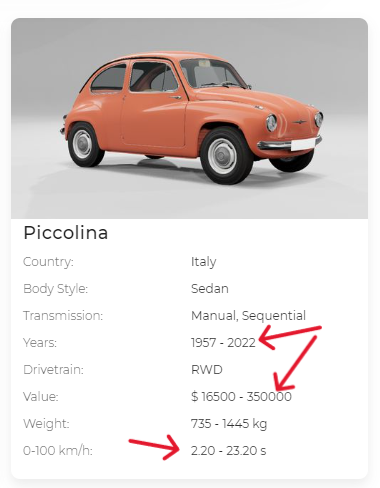Click the Value label

[41, 397]
